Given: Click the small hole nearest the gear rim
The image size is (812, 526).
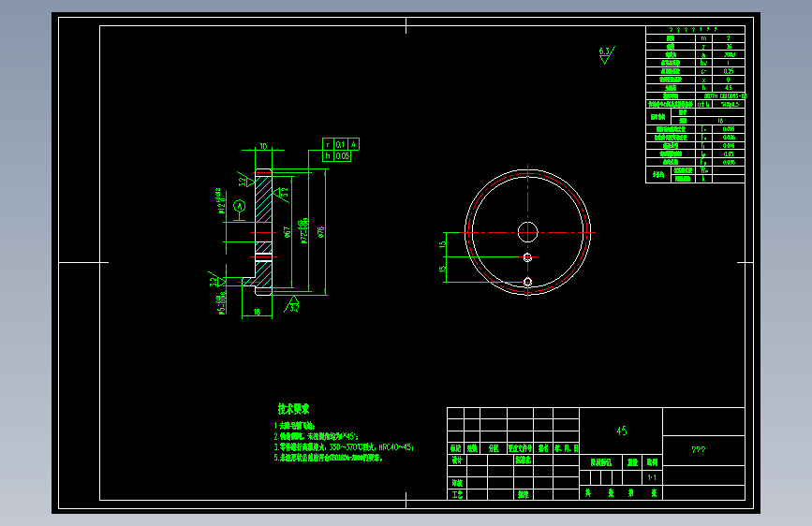Looking at the screenshot, I should click(527, 282).
